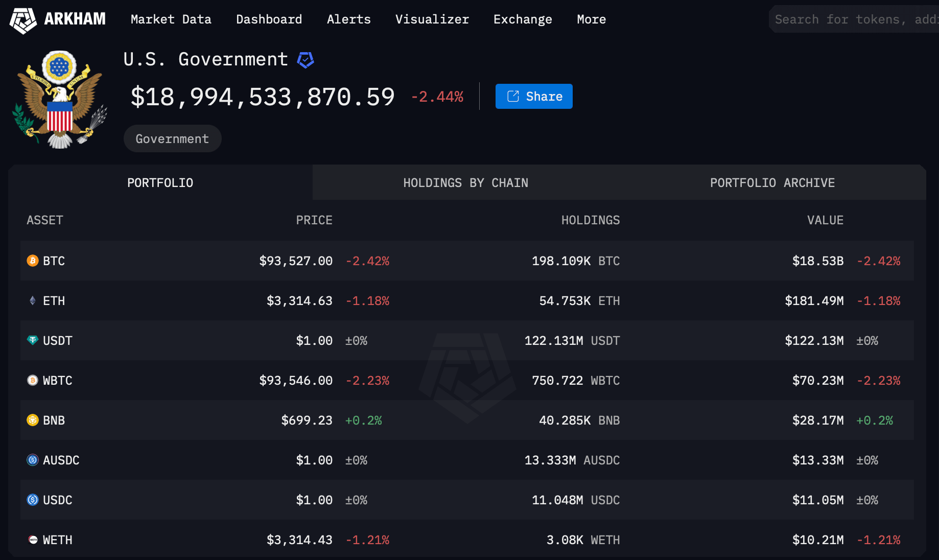Select the PORTFOLIO tab
This screenshot has height=560, width=939.
coord(160,182)
